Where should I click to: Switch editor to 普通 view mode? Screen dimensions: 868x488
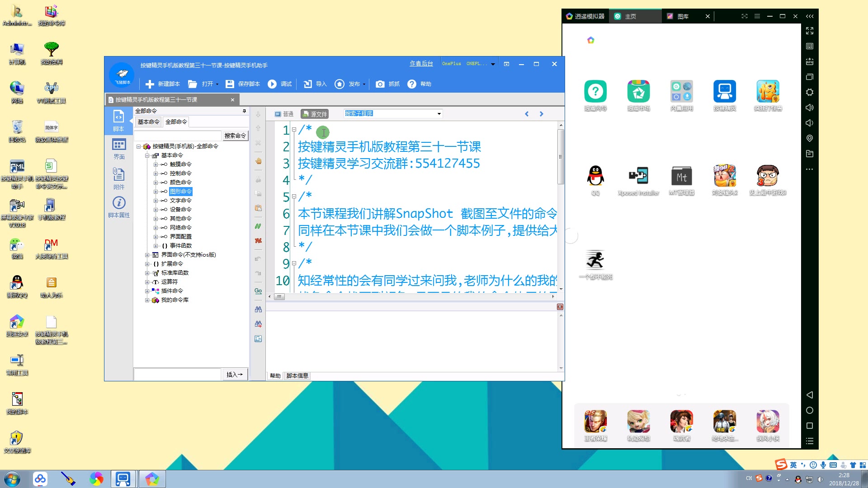click(x=284, y=114)
